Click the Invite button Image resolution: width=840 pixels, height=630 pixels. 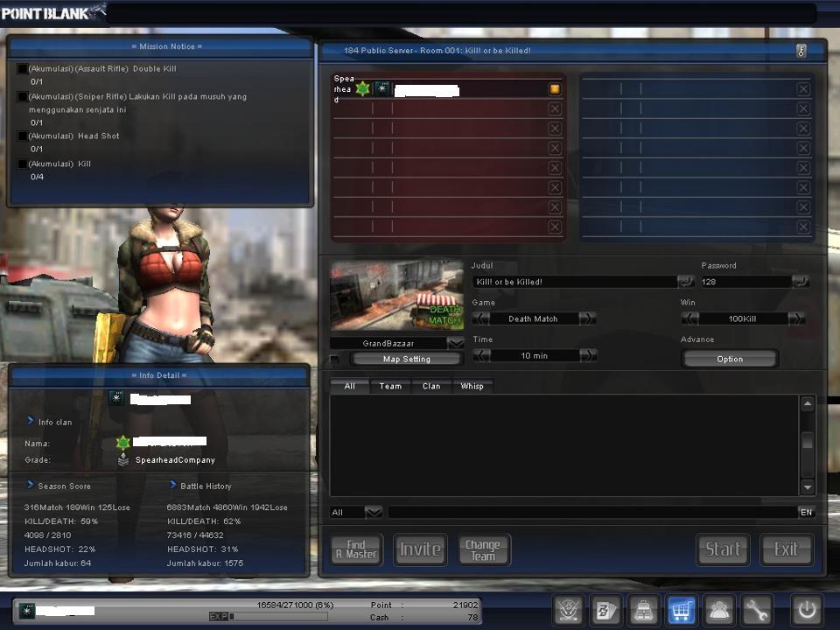421,549
